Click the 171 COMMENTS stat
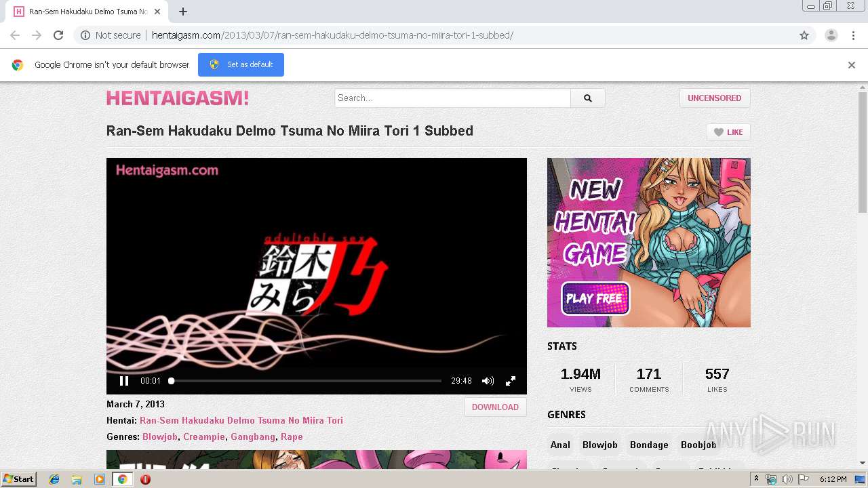Viewport: 868px width, 488px height. 649,380
